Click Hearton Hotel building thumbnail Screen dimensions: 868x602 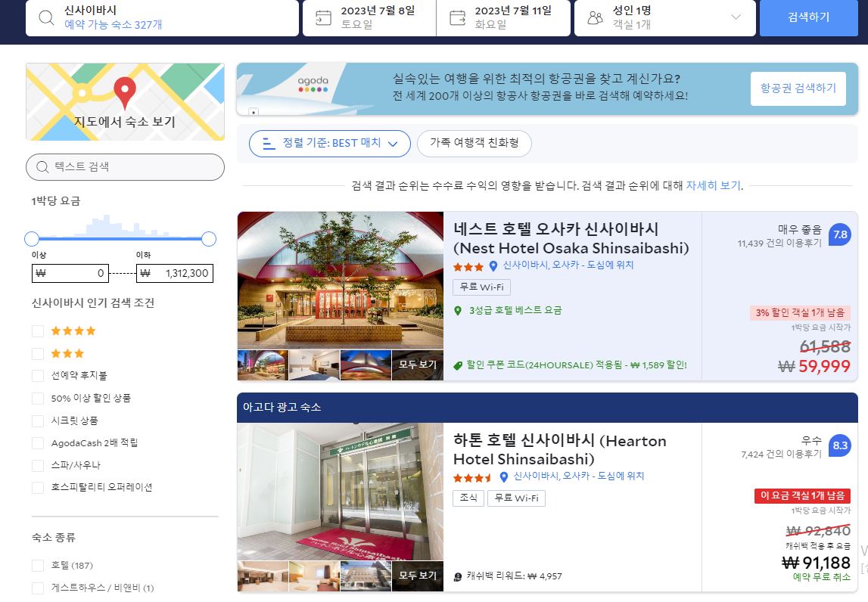[366, 576]
